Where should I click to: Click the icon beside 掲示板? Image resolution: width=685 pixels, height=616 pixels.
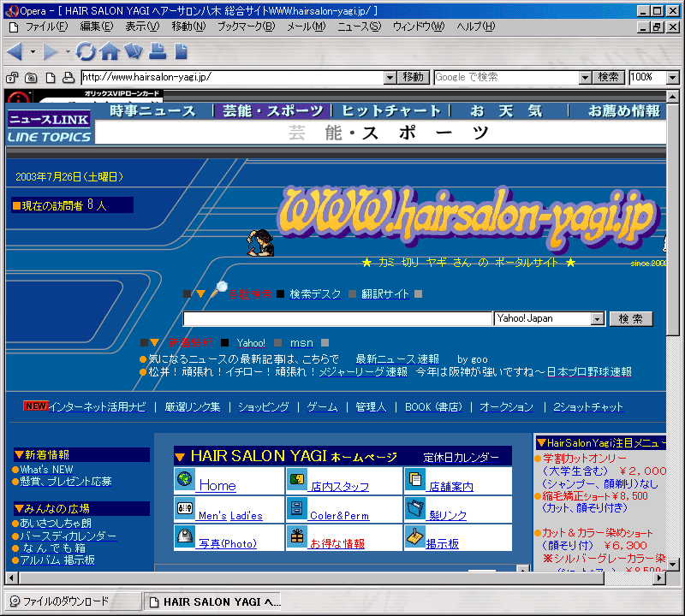pos(414,536)
